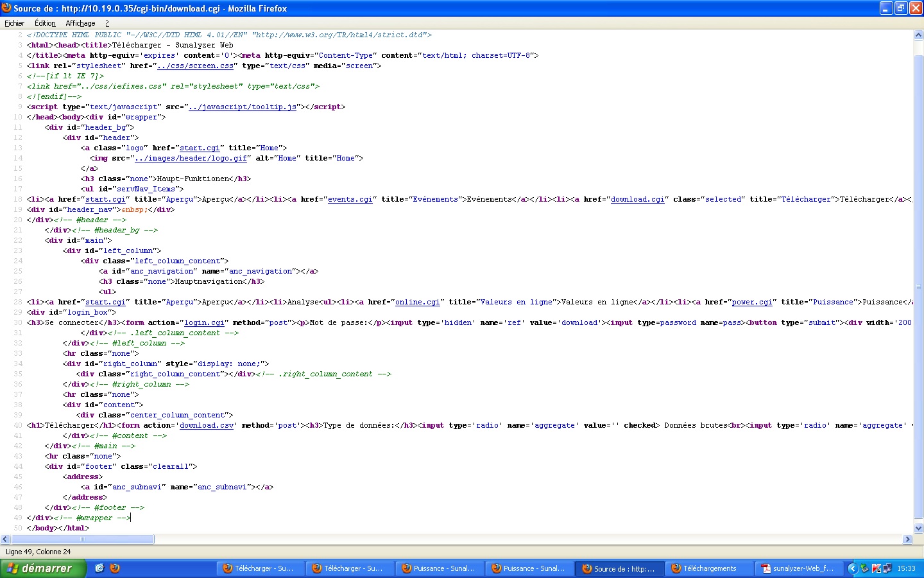Click the red shield security tray icon
Screen dimensions: 924x578
876,568
